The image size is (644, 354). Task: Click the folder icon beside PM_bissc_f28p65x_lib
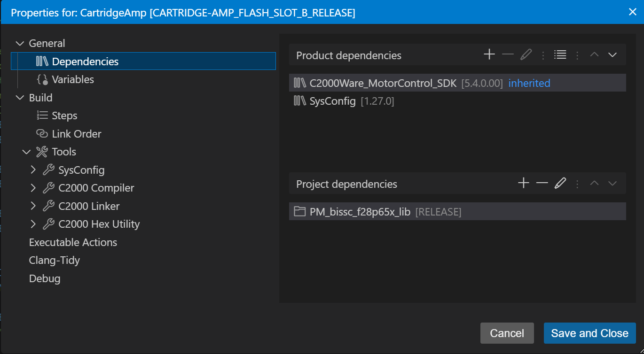click(300, 211)
